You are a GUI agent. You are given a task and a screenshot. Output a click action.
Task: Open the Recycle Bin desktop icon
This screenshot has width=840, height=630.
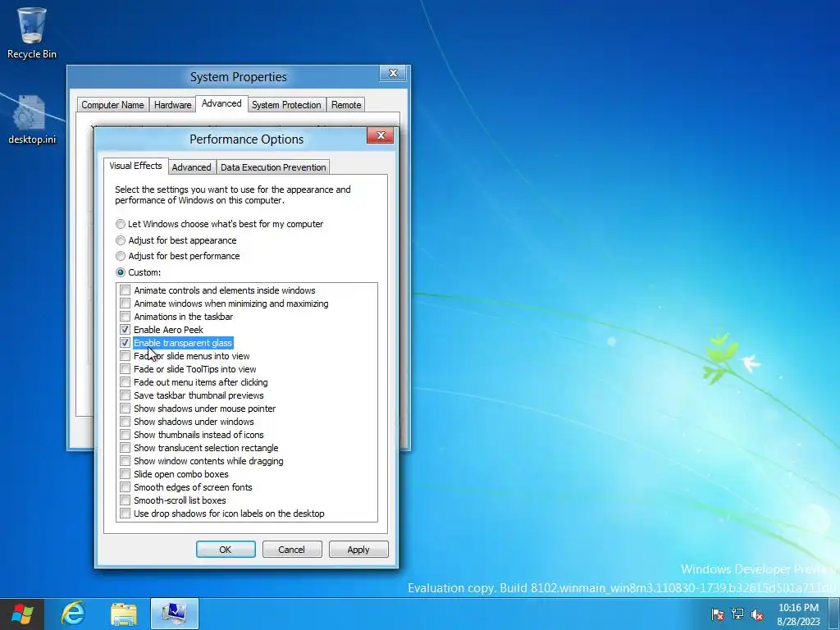tap(32, 33)
